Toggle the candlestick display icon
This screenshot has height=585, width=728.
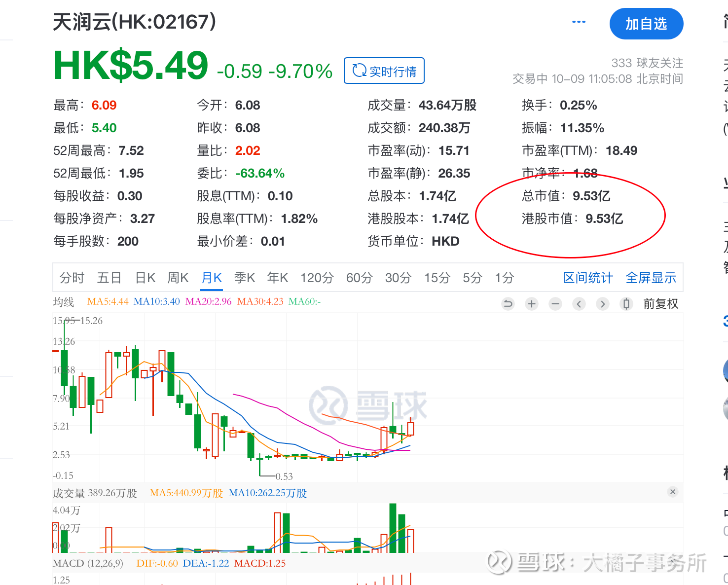(626, 304)
